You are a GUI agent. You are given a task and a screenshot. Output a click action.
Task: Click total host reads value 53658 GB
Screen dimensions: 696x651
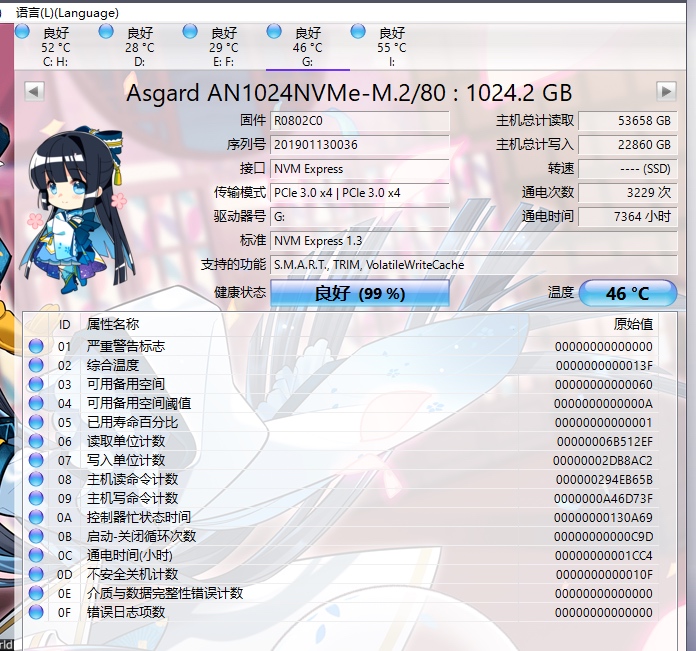[x=628, y=121]
